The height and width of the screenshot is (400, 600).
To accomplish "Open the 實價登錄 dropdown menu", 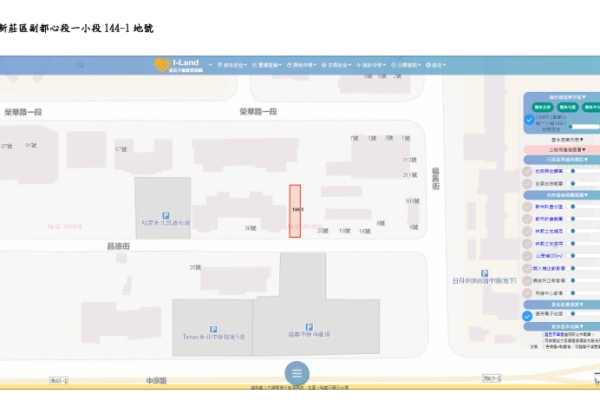I will click(x=267, y=65).
